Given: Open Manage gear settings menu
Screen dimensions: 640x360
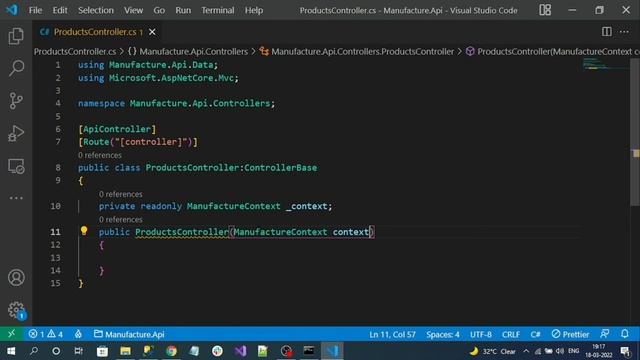Looking at the screenshot, I should click(x=16, y=310).
